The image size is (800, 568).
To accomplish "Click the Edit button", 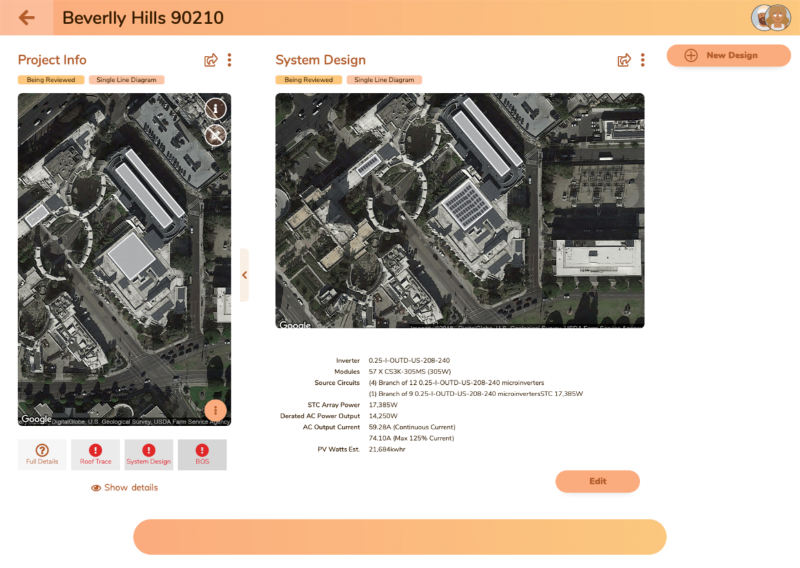I will [x=597, y=481].
